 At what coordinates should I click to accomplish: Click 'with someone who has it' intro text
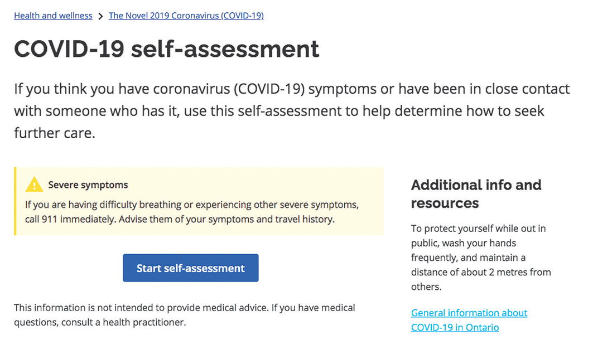pyautogui.click(x=97, y=111)
